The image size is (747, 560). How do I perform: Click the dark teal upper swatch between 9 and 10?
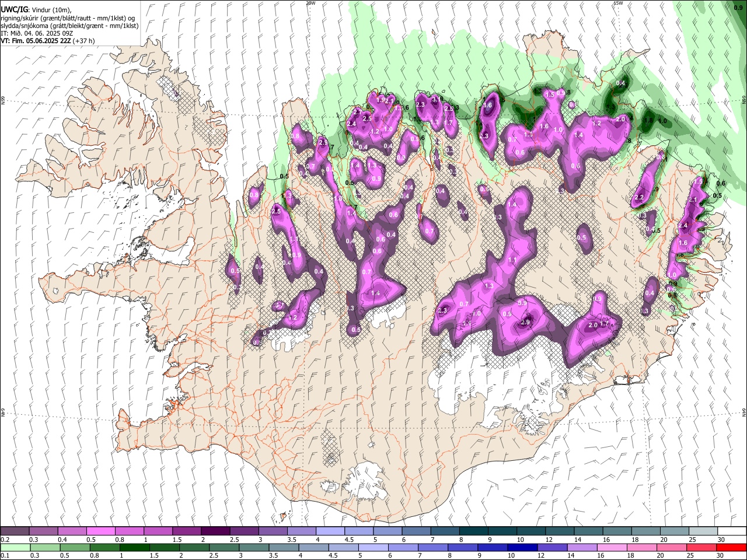pos(502,531)
